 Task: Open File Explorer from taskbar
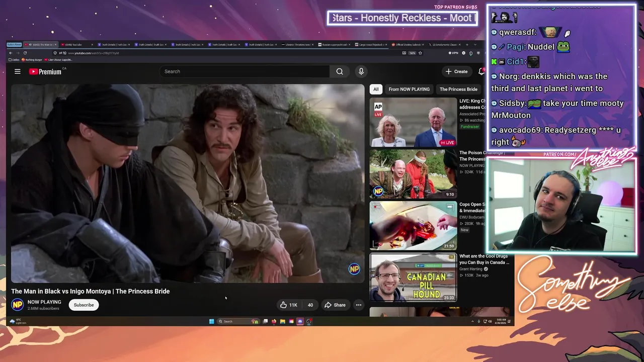click(x=283, y=321)
